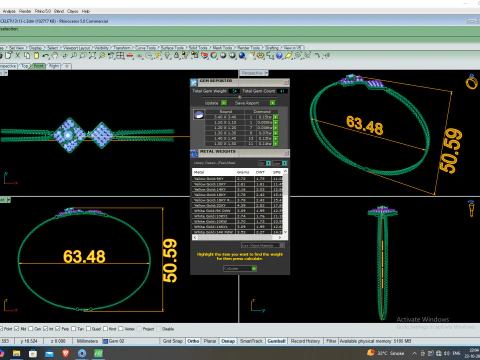Open the color wheel material icon
This screenshot has height=360, width=480.
coord(213,56)
